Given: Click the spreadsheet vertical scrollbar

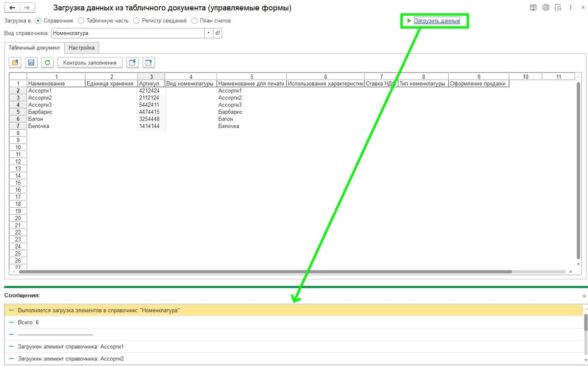Looking at the screenshot, I should coord(578,171).
